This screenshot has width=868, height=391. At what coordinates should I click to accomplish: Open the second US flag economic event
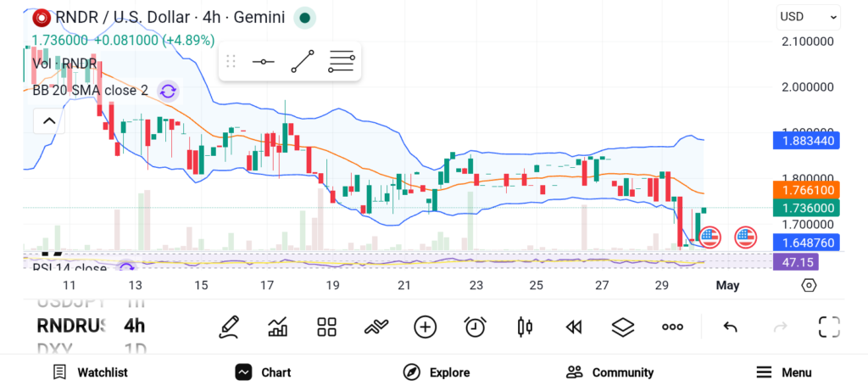click(x=745, y=237)
